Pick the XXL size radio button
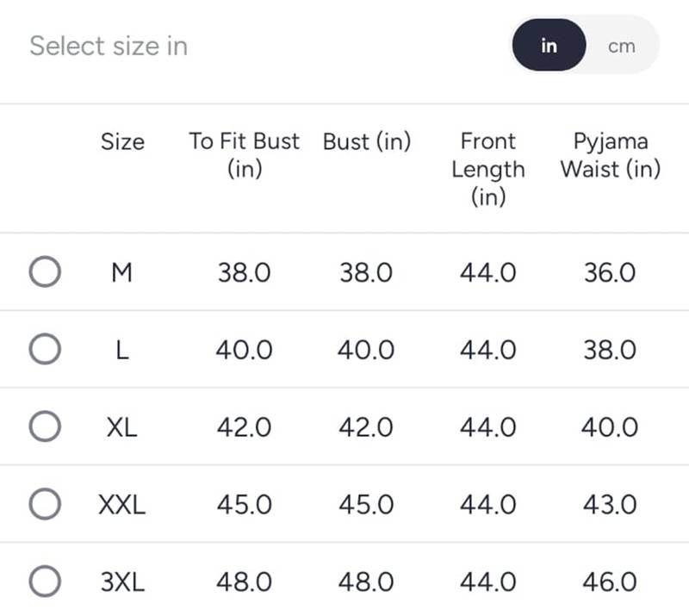 pos(44,504)
